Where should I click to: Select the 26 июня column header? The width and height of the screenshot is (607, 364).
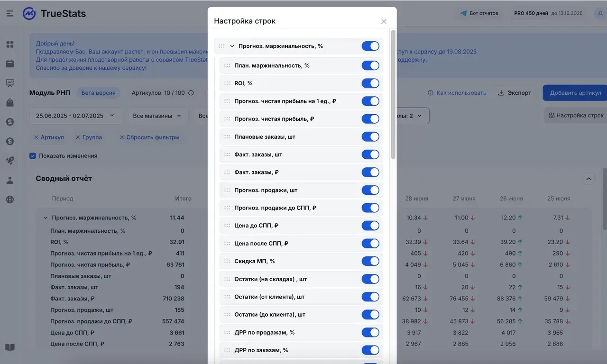(x=511, y=199)
